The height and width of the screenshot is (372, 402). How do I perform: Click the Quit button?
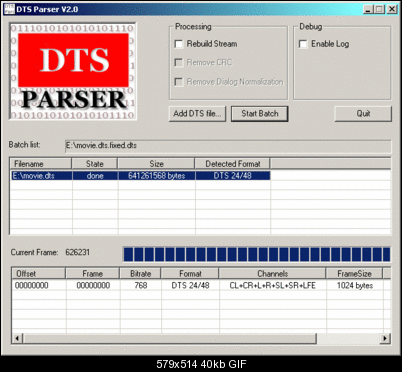pos(363,114)
